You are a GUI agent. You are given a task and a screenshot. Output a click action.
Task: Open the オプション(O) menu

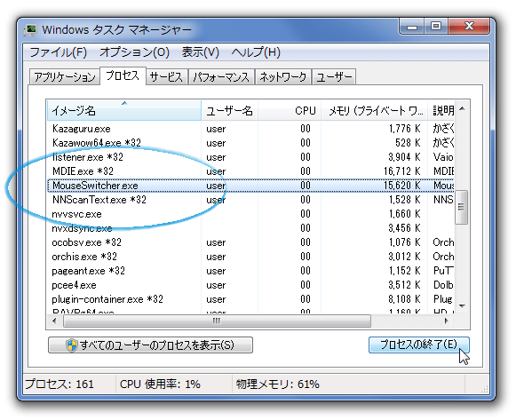tap(134, 52)
